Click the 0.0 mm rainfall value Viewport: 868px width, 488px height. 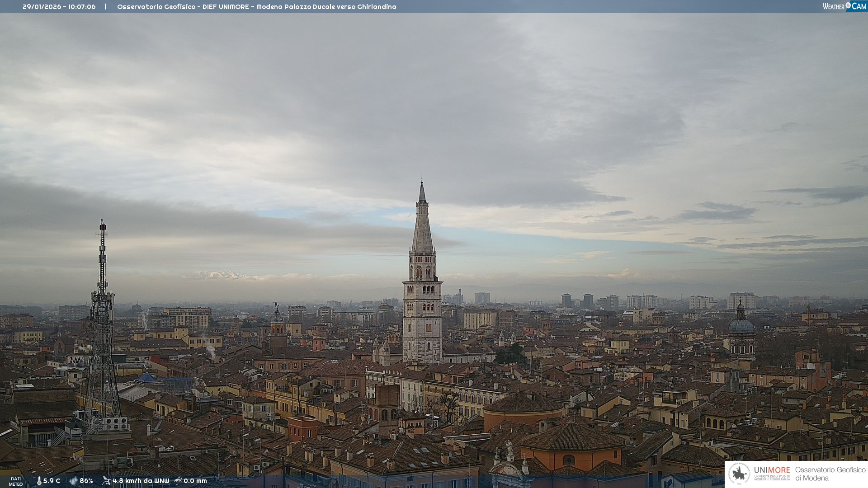195,481
